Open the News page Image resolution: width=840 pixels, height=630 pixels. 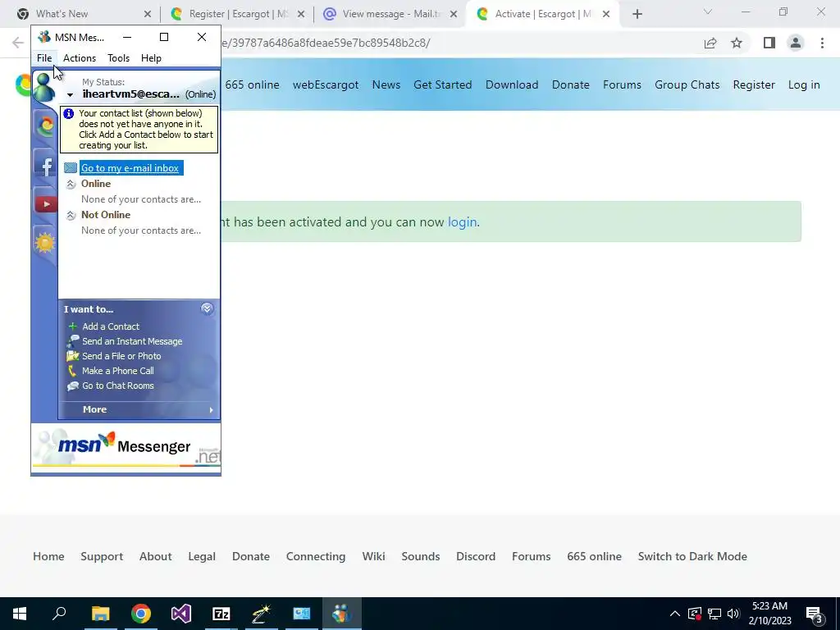point(386,84)
